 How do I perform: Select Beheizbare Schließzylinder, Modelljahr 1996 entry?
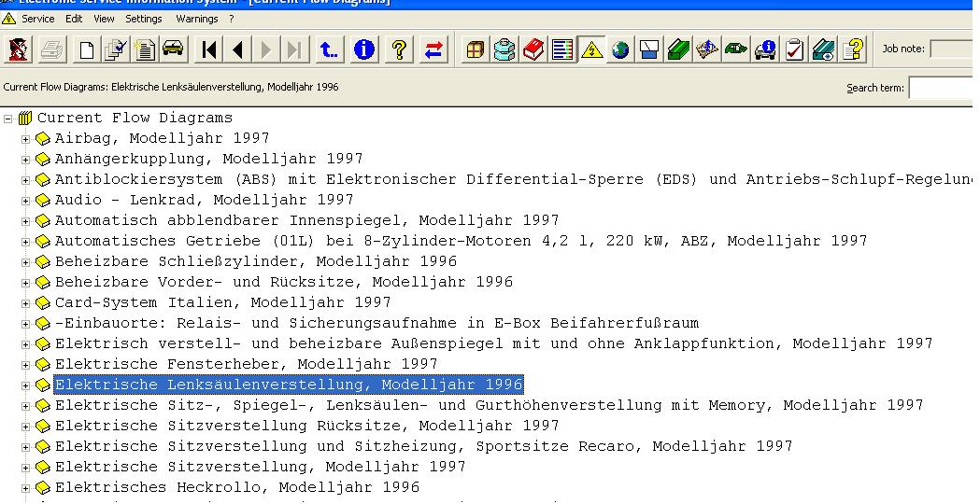(x=255, y=261)
